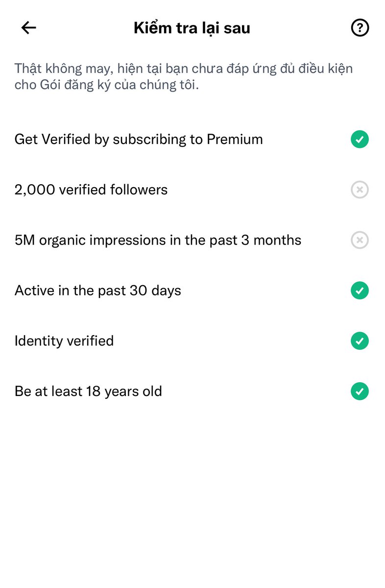Select the Identity verified requirement text
The height and width of the screenshot is (588, 385).
64,341
